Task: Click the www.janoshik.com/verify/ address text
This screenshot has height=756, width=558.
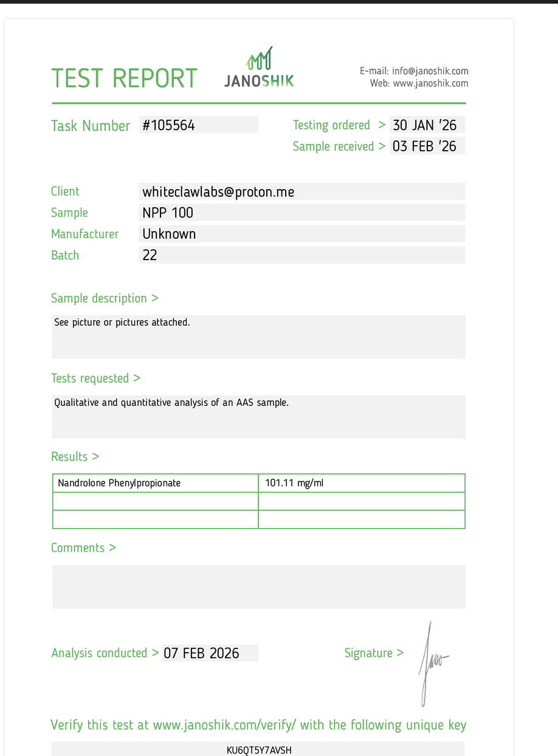Action: click(x=224, y=725)
